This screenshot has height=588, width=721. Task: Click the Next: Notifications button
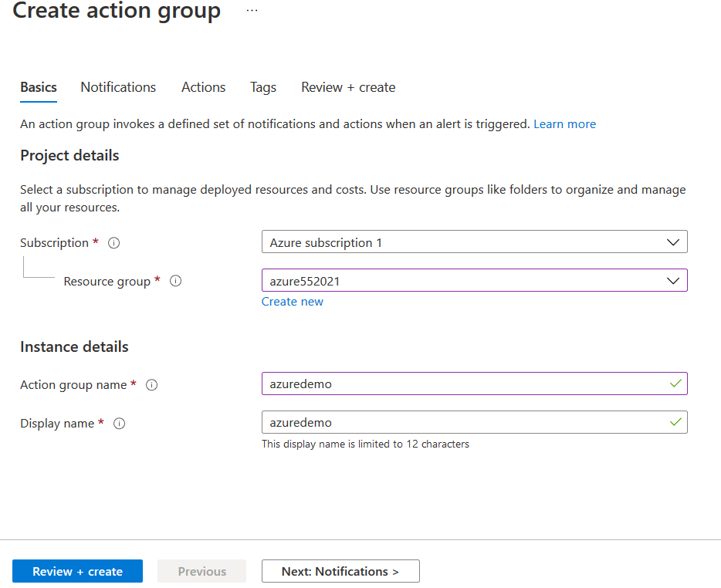click(x=340, y=571)
